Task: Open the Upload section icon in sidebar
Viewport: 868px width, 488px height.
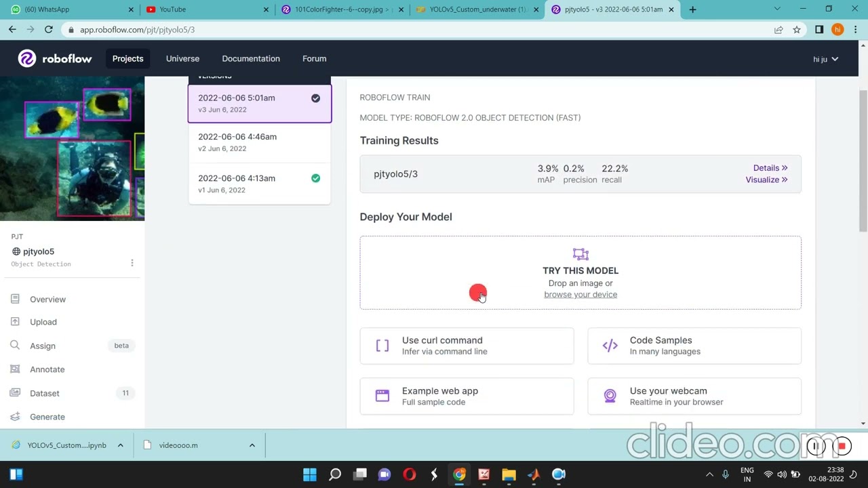Action: [x=15, y=322]
